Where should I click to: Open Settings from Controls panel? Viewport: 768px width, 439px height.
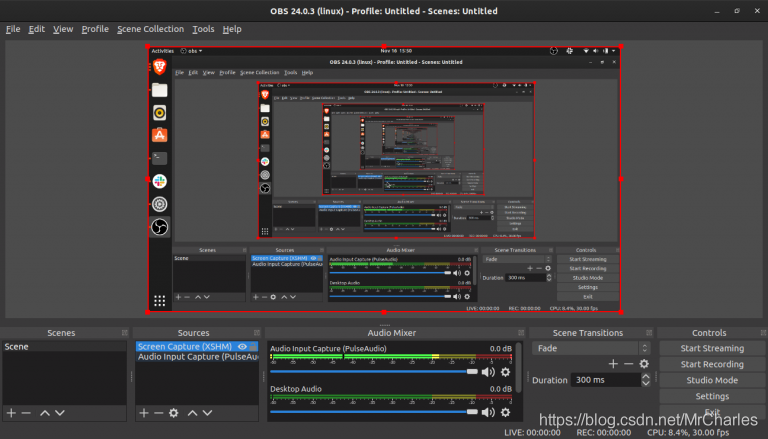[712, 396]
